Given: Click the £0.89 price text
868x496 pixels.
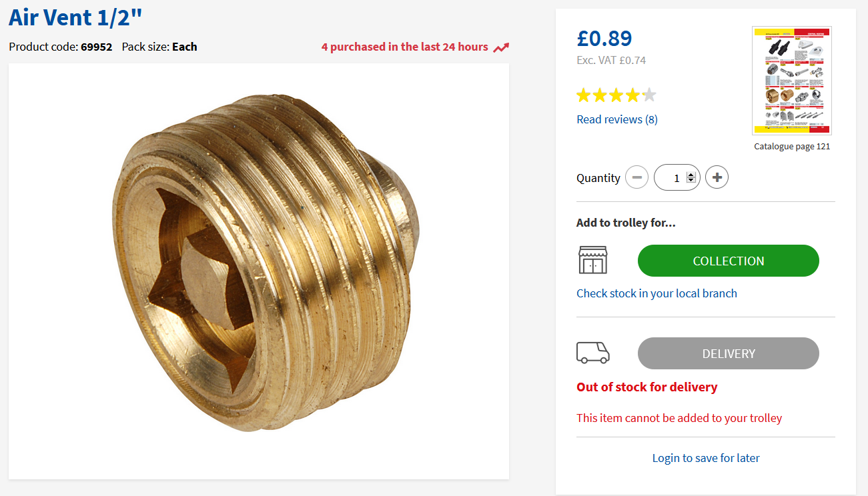Looking at the screenshot, I should click(604, 38).
